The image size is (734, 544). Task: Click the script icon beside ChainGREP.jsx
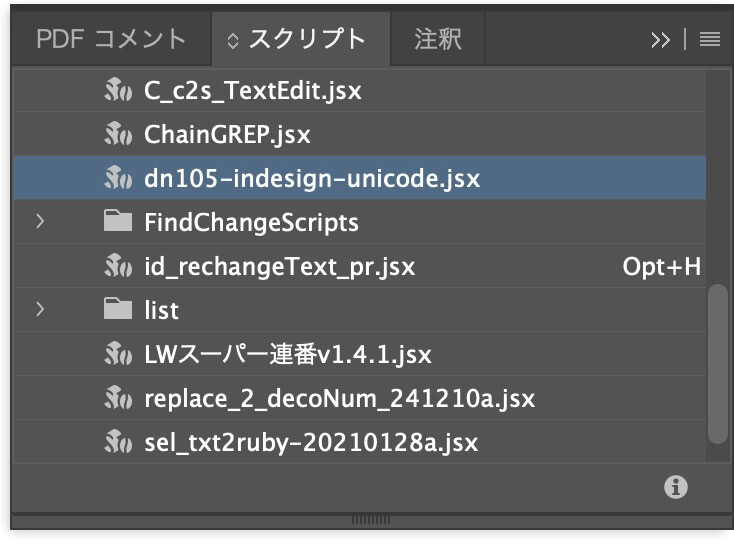click(x=118, y=135)
